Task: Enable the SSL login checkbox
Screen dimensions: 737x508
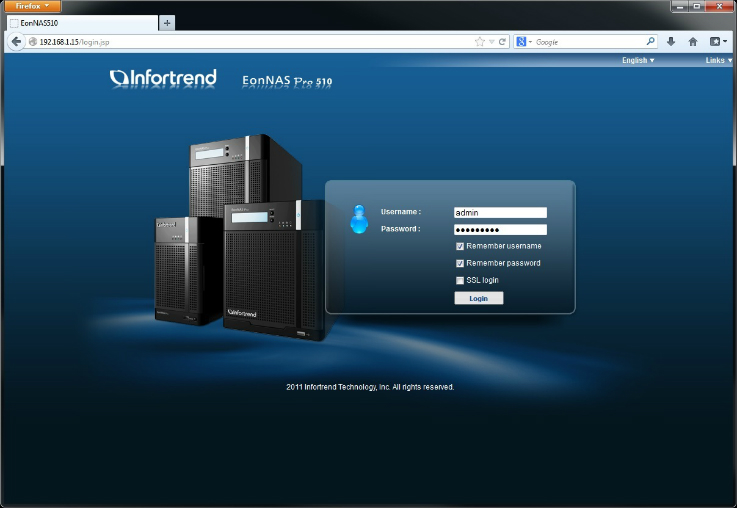Action: [x=460, y=281]
